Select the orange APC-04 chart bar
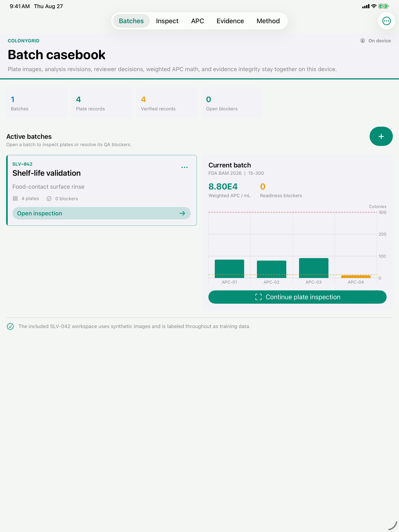The width and height of the screenshot is (399, 532). pos(356,277)
